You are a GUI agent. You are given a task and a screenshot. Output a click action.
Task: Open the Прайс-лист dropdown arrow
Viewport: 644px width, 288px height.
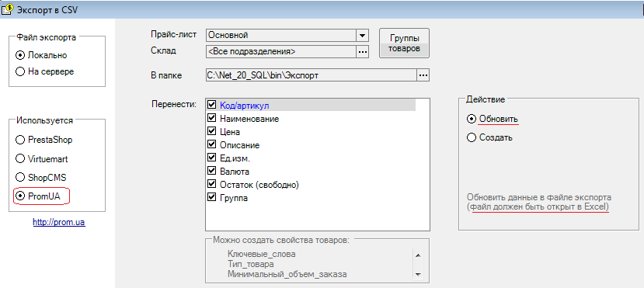point(362,35)
